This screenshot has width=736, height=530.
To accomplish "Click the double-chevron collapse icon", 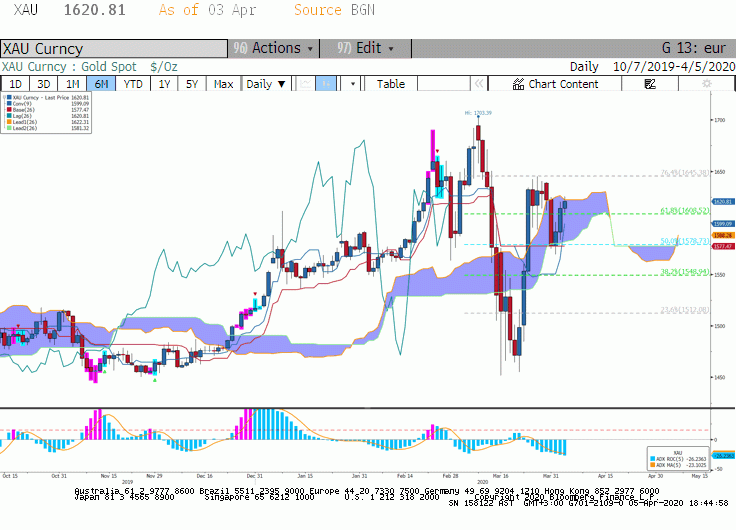I will (x=479, y=84).
